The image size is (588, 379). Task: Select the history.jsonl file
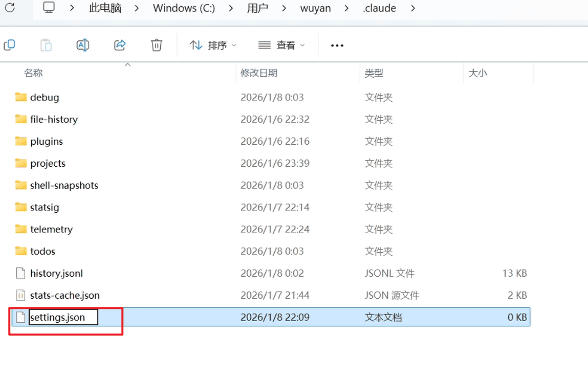[x=56, y=274]
